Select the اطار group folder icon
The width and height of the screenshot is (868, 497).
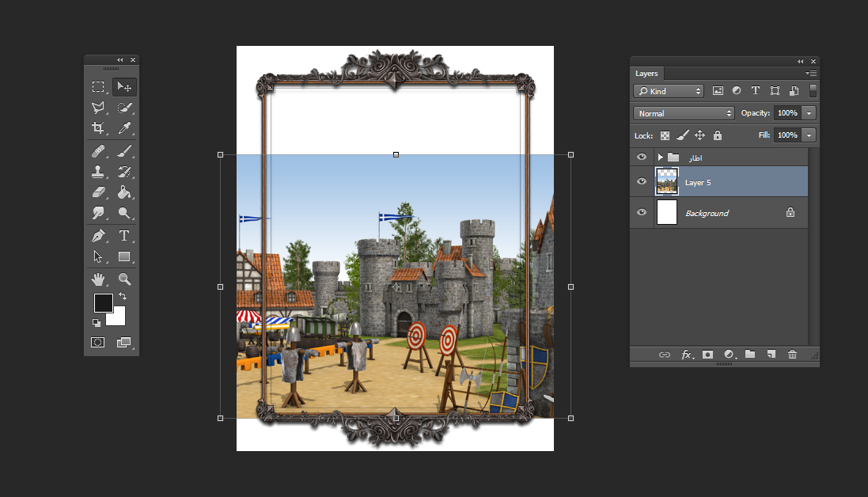point(673,157)
